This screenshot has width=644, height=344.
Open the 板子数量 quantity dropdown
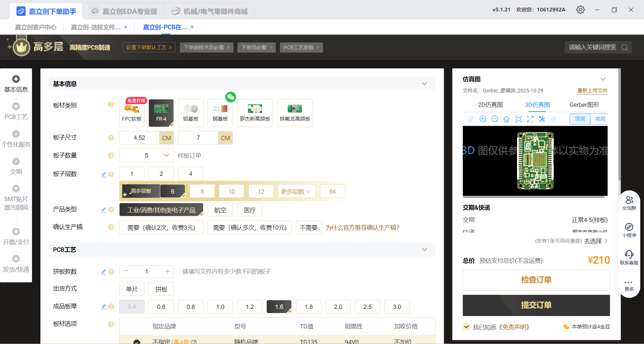147,156
